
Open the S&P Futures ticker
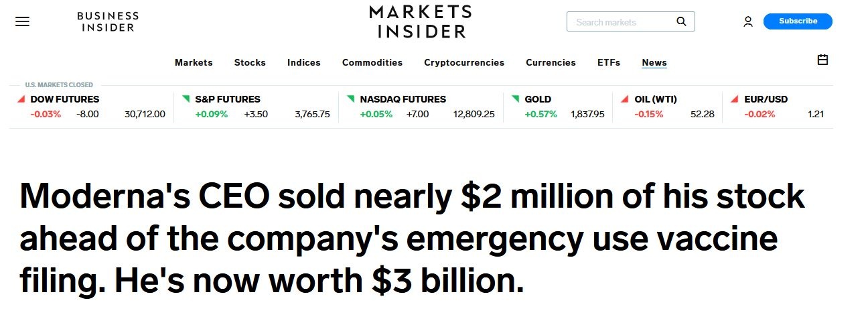click(228, 99)
